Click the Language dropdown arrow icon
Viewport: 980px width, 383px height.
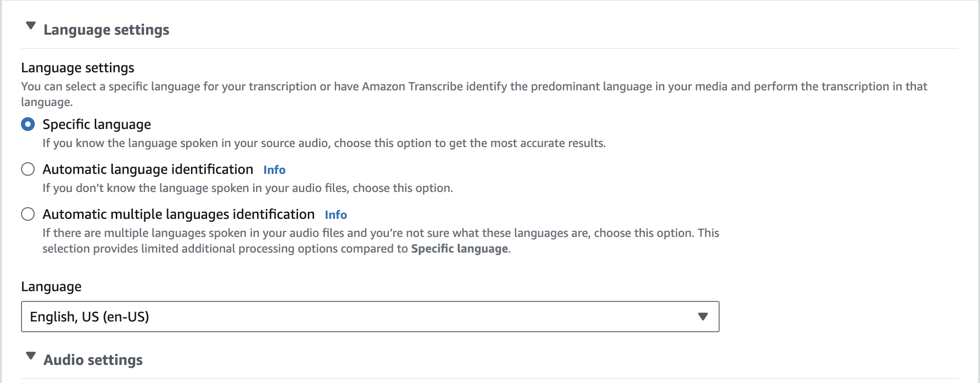(x=703, y=317)
